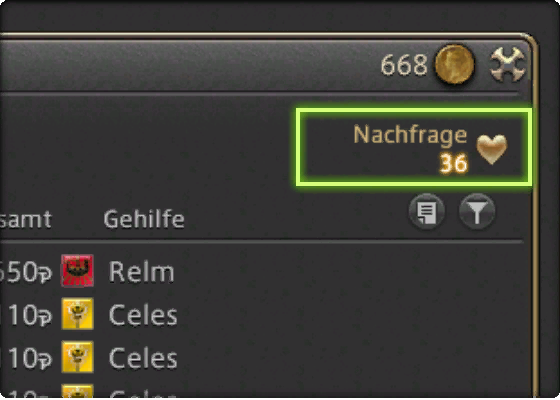Click the golden heart icon beside Nachfrage
This screenshot has width=560, height=400.
coord(492,149)
